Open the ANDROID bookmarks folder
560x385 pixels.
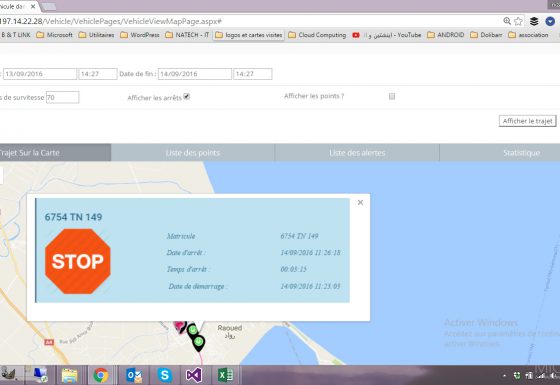point(446,35)
